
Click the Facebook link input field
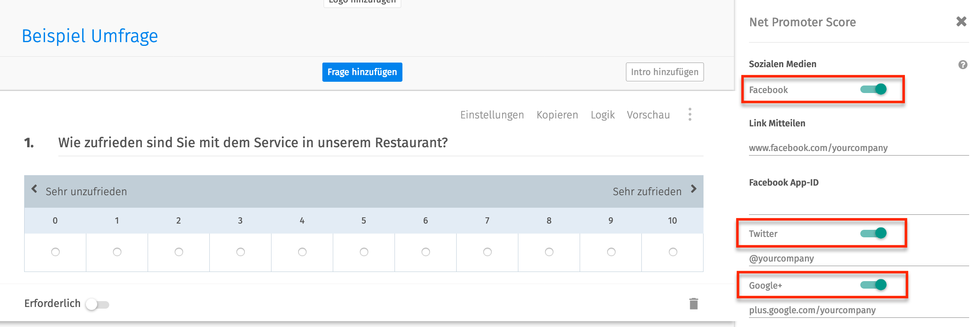(858, 148)
